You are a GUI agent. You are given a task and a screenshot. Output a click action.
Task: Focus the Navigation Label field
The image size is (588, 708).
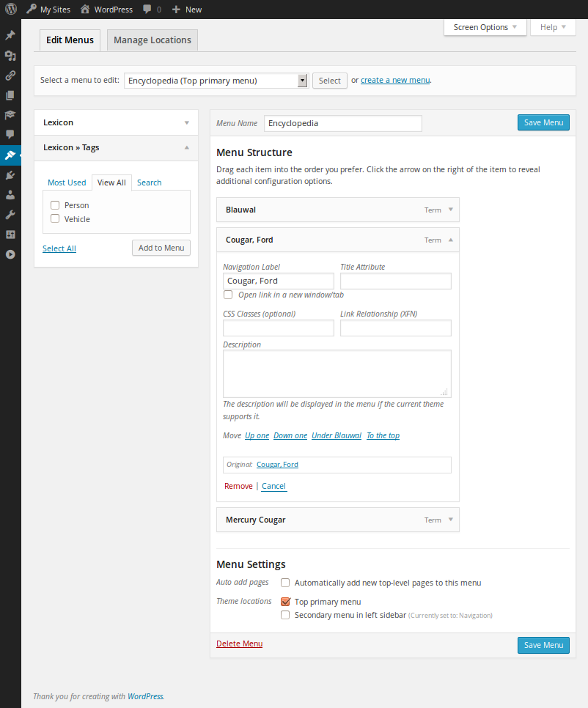click(x=278, y=281)
